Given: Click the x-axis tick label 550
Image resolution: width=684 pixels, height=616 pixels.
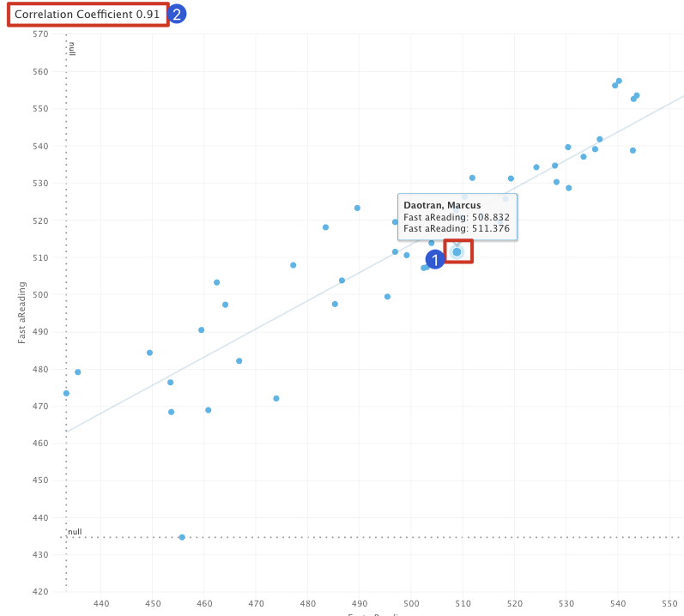Looking at the screenshot, I should tap(669, 604).
